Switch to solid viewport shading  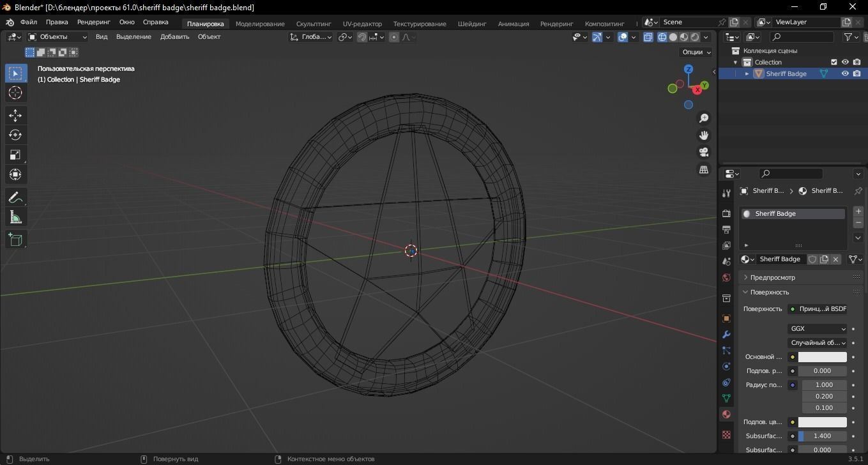coord(673,37)
